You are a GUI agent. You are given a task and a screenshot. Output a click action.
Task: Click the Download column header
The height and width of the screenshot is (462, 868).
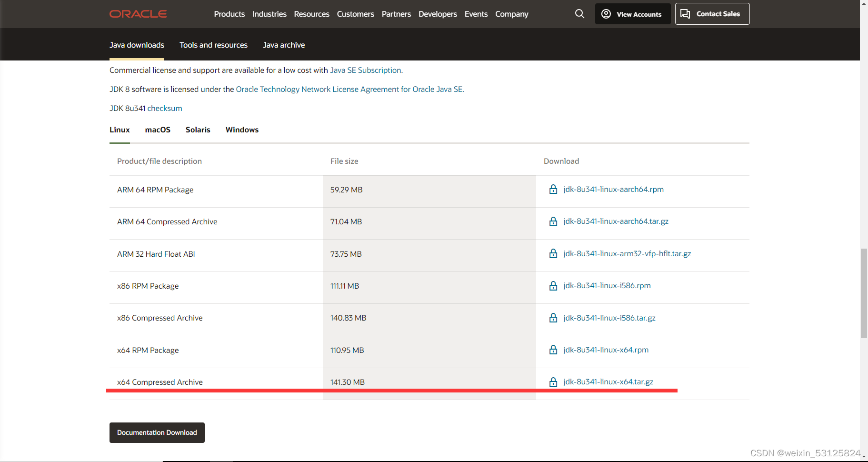tap(561, 161)
